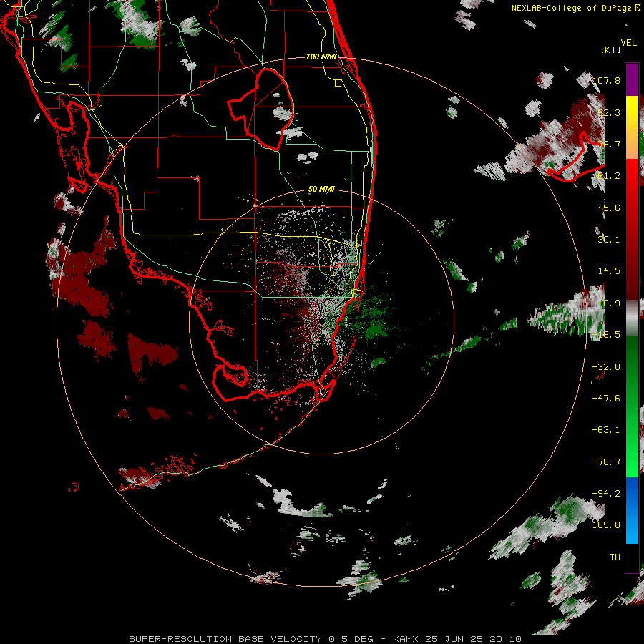The image size is (644, 644).
Task: Select the -16.5 value on the velocity scale
Action: tap(606, 335)
